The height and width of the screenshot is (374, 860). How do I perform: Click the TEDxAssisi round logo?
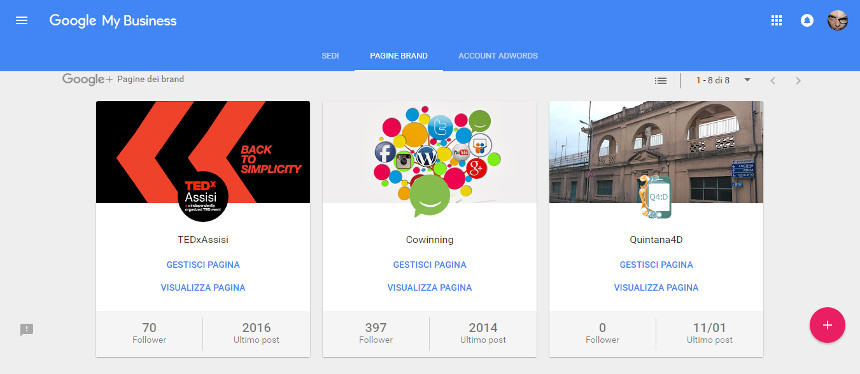[x=203, y=196]
